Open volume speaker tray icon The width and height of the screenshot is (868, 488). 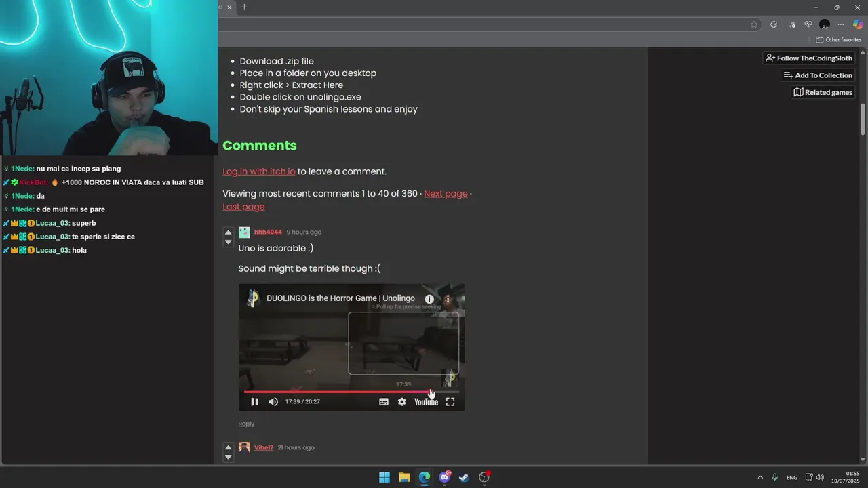pyautogui.click(x=821, y=477)
